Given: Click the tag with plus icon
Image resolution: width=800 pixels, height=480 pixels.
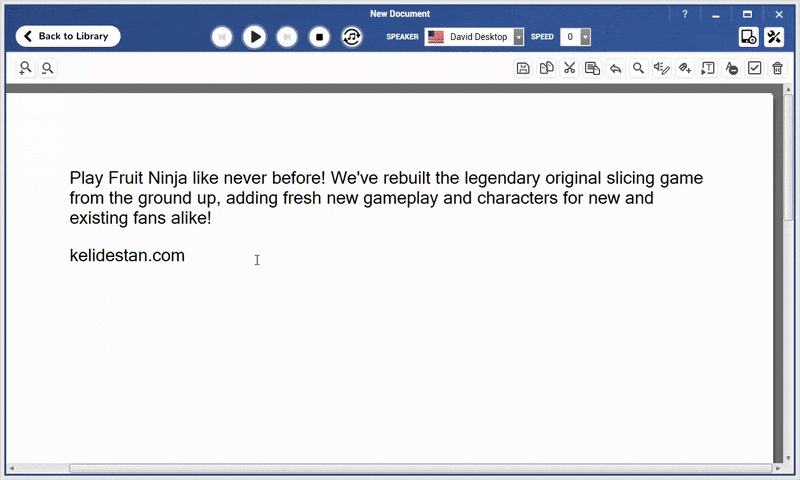Looking at the screenshot, I should pyautogui.click(x=685, y=68).
